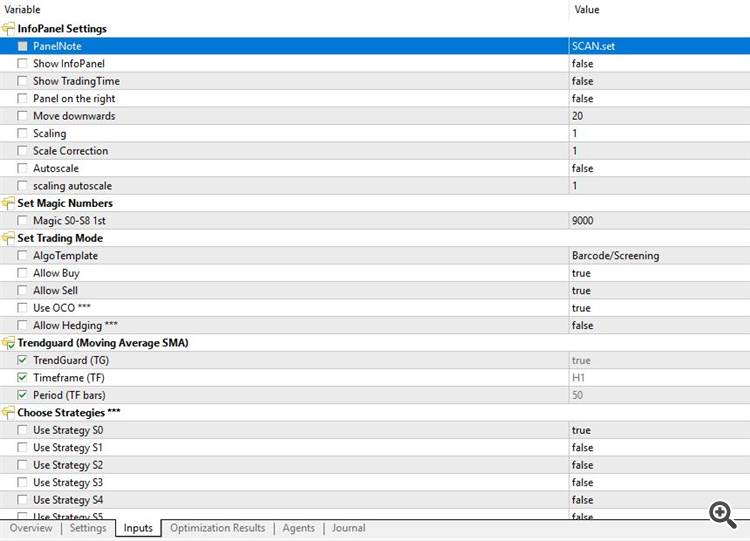750x541 pixels.
Task: Edit the Period (TF bars) value 50
Action: pos(577,395)
